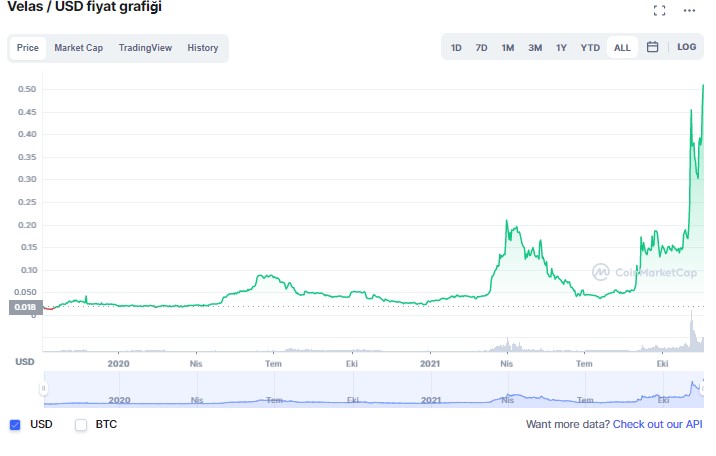Screen dimensions: 716x456
Task: Select the 1Y time range
Action: [561, 48]
